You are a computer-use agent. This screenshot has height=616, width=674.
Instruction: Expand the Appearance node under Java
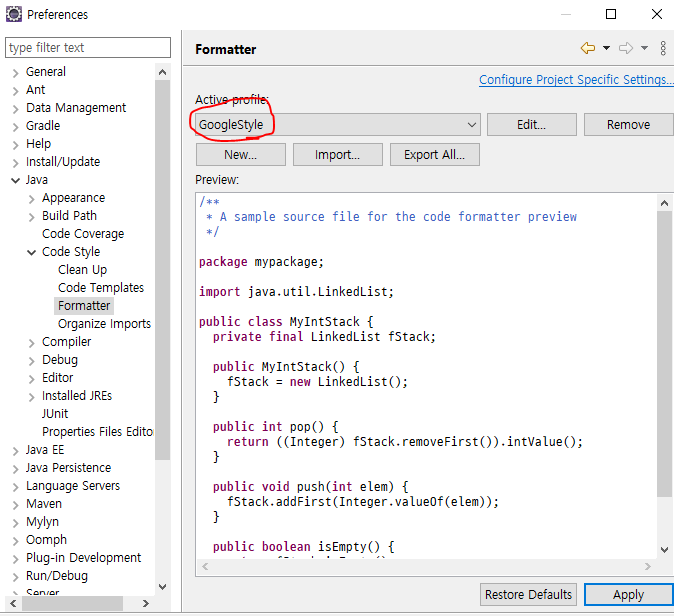pos(31,199)
